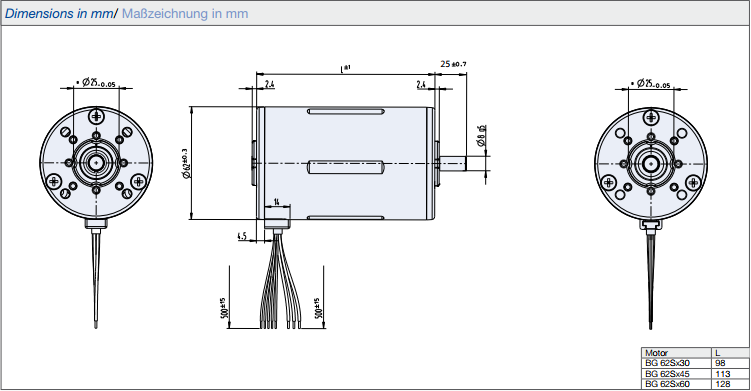751x391 pixels.
Task: Select the BG 62Sx30 row in table
Action: point(695,363)
